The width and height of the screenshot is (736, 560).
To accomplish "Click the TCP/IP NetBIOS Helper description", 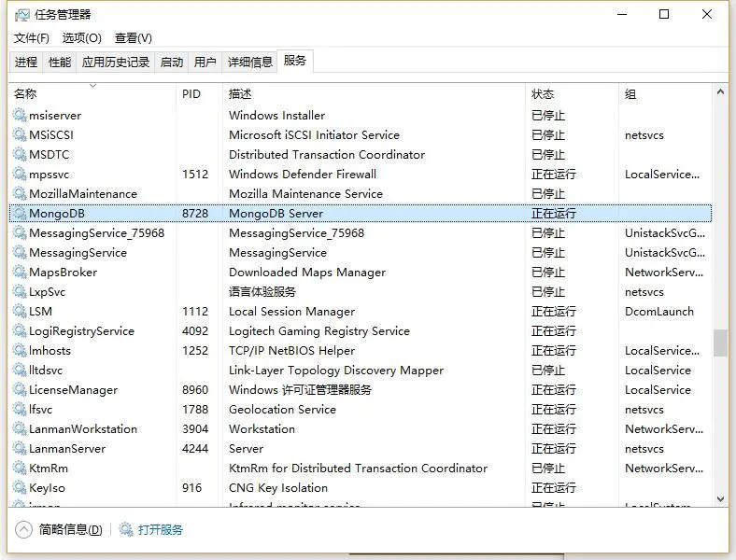I will (x=291, y=351).
